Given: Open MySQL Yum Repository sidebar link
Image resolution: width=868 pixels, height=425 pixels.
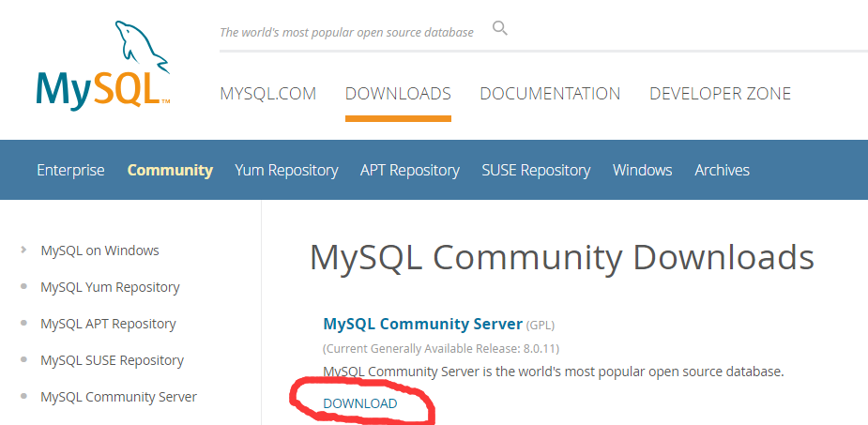Looking at the screenshot, I should [x=110, y=287].
